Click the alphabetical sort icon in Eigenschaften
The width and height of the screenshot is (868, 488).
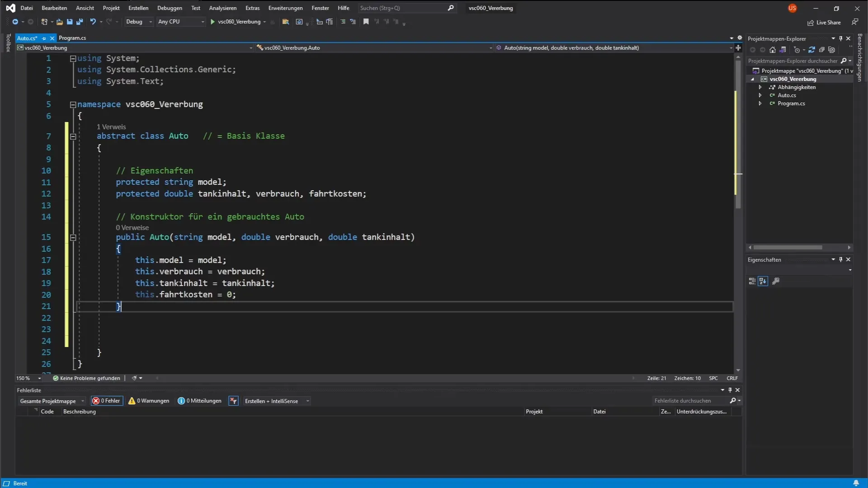click(x=763, y=281)
